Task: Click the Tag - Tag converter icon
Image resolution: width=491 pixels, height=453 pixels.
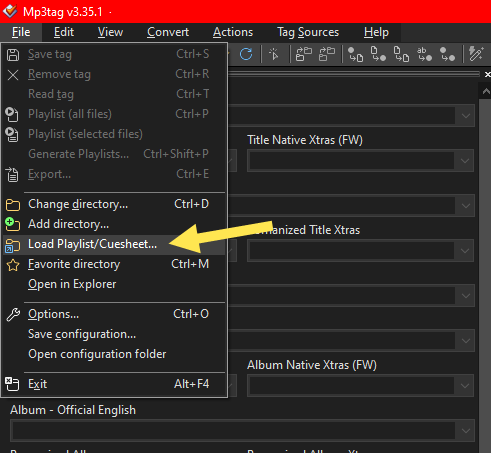Action: pos(447,54)
